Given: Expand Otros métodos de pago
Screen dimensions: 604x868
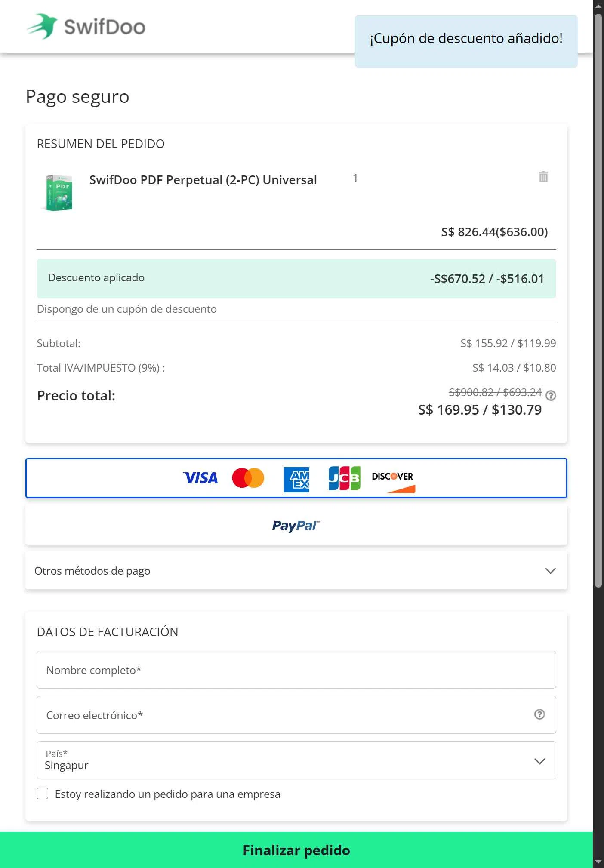Looking at the screenshot, I should pos(296,571).
